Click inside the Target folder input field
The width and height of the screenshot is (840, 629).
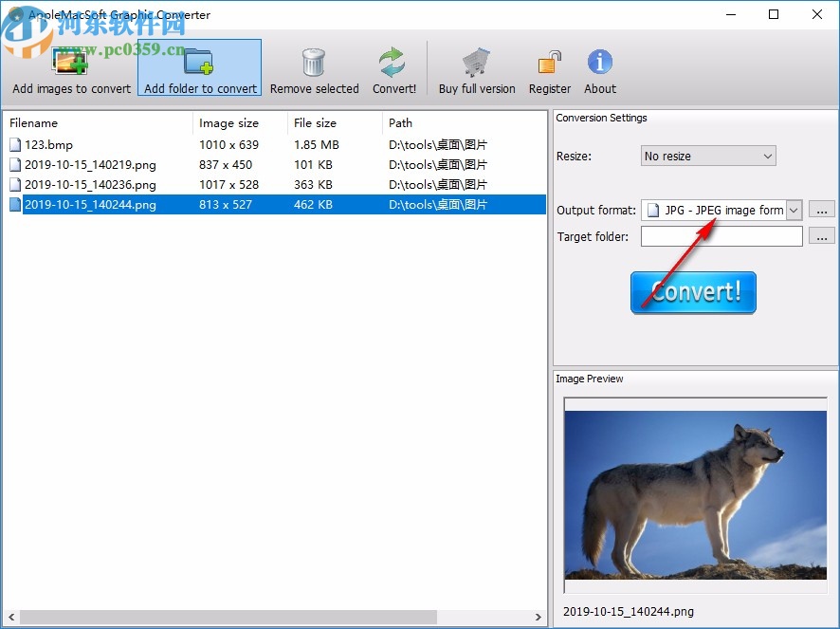point(721,236)
